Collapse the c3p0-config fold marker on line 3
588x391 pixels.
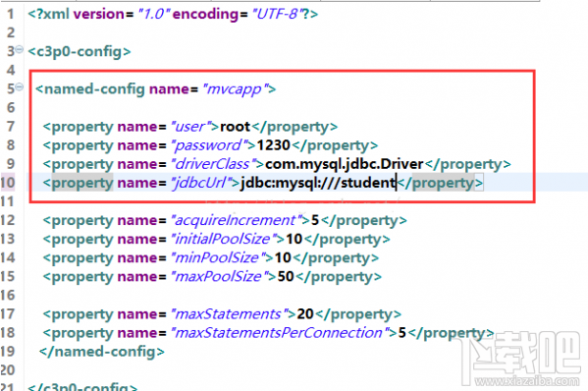point(19,49)
